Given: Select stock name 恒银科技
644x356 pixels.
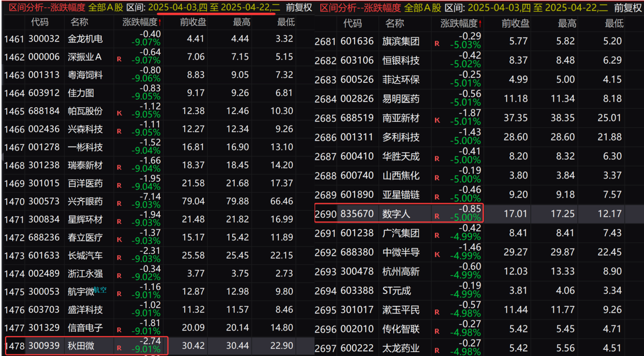Looking at the screenshot, I should [401, 61].
